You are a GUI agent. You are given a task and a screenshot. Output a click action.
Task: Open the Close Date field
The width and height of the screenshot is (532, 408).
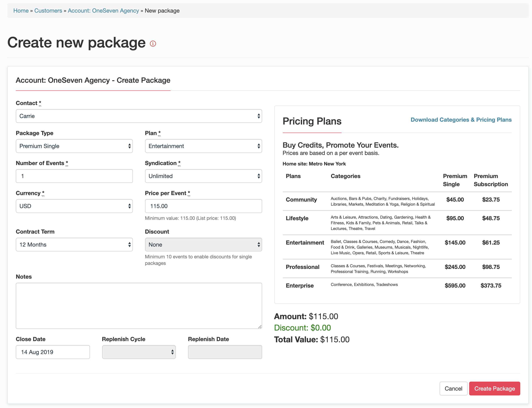tap(53, 352)
